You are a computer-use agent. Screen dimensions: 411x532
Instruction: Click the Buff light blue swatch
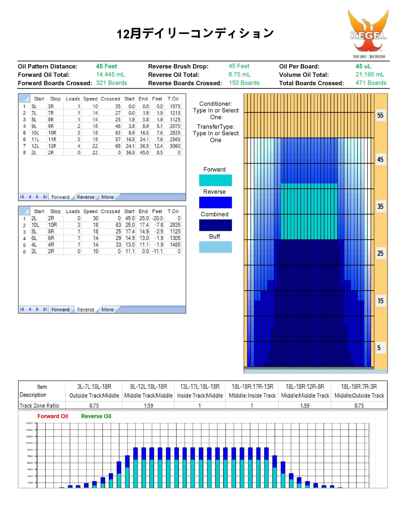tap(216, 247)
